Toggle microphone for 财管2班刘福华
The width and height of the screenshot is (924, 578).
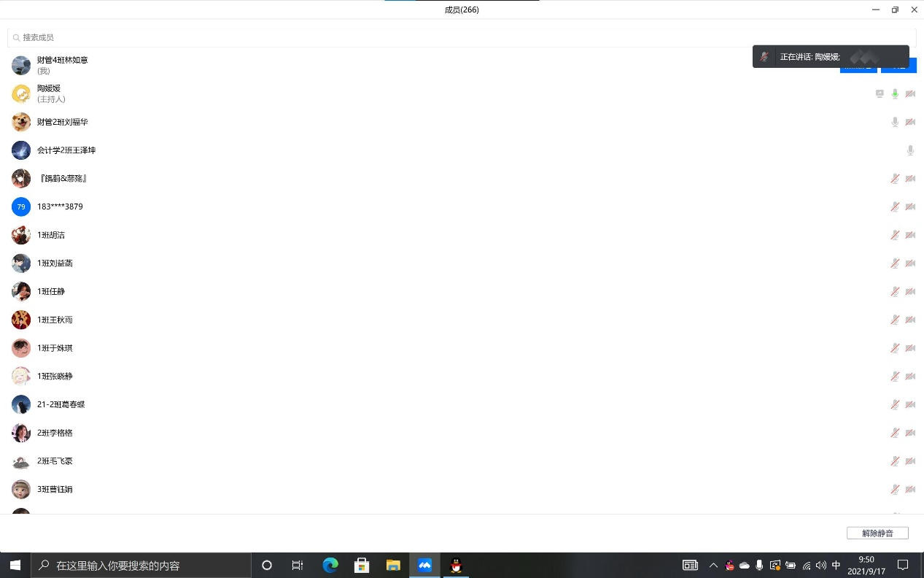point(895,122)
